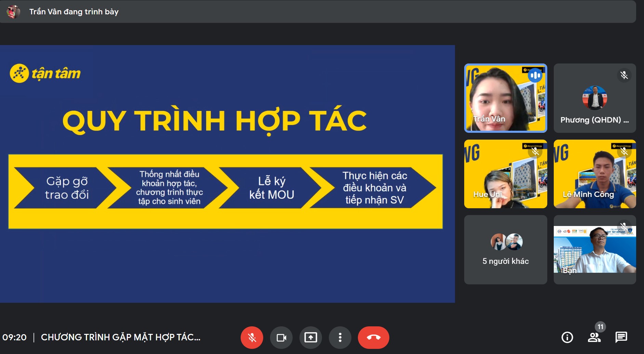
Task: Open the chat messages panel
Action: pos(621,337)
